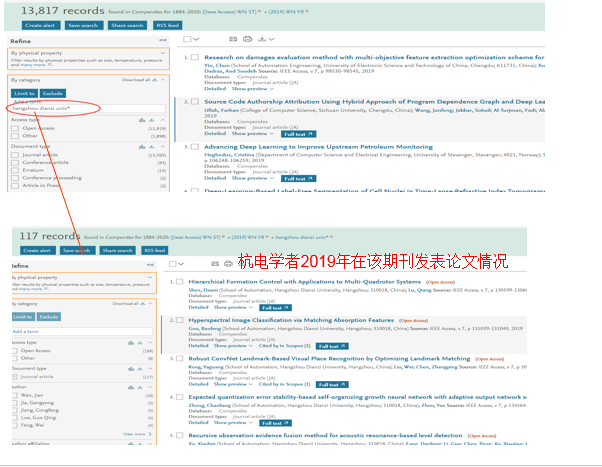Click empty Add a term field in 117 records view

[83, 331]
